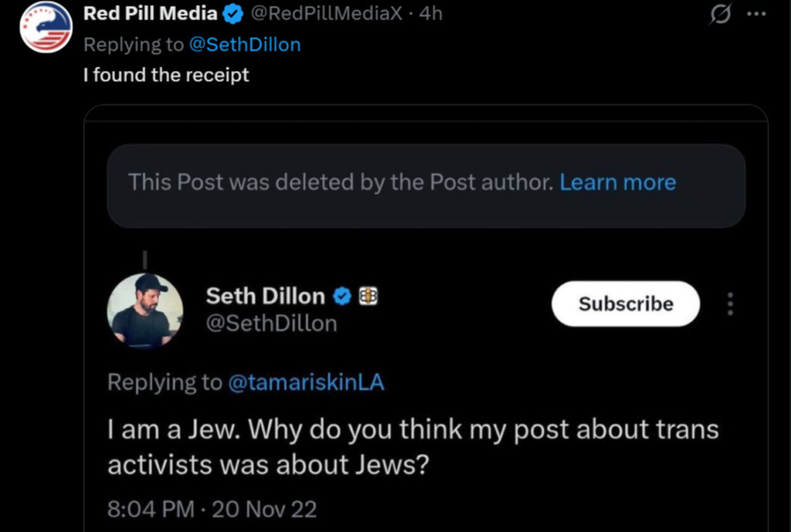Follow the Learn more link
791x532 pixels.
(x=617, y=182)
